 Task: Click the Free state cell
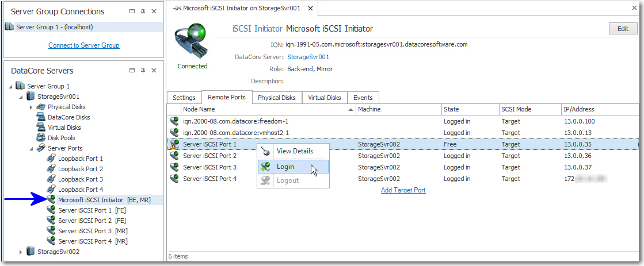pos(450,144)
